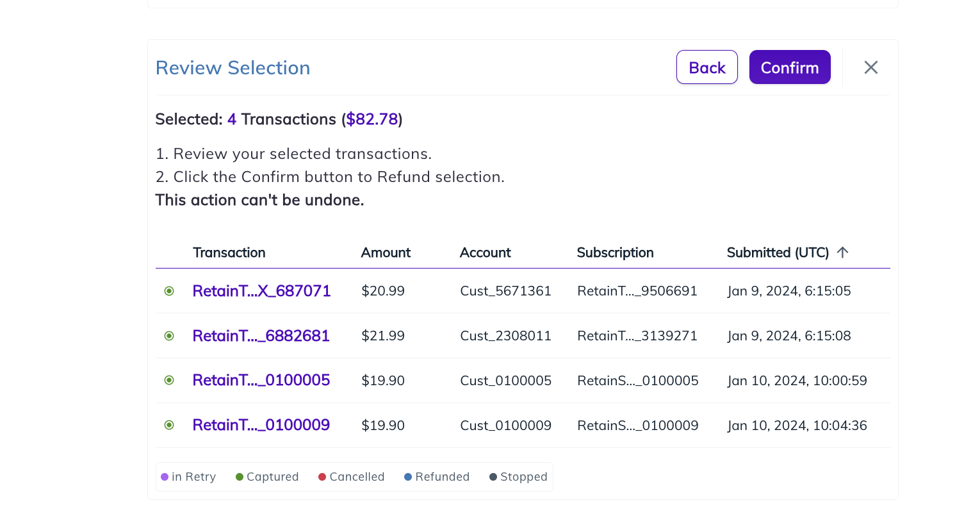This screenshot has height=523, width=980.
Task: Click subscription RetainT..._3139271
Action: [x=637, y=336]
